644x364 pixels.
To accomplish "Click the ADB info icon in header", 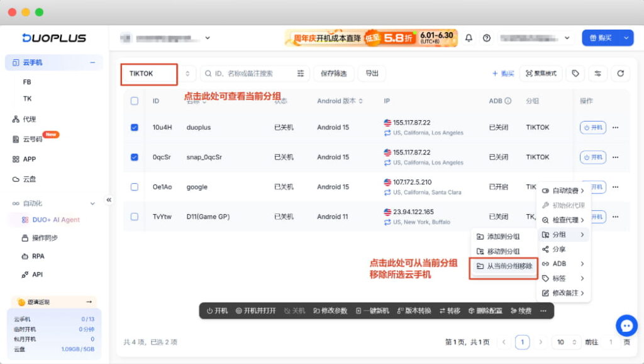I will click(508, 101).
